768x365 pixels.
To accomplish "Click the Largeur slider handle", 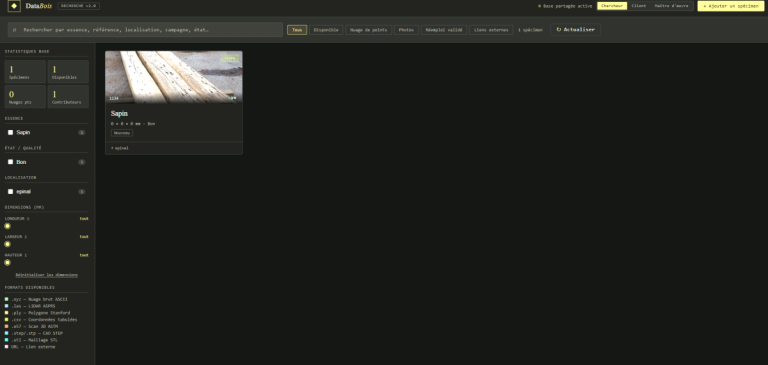I will tap(7, 244).
